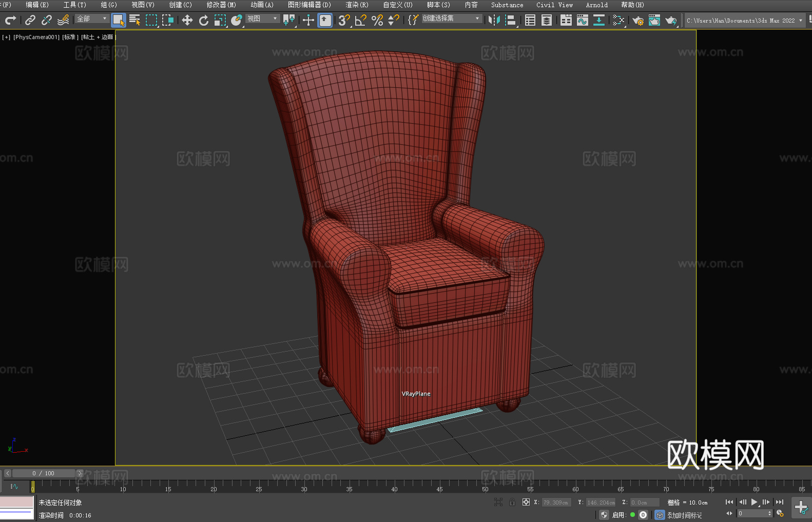Select the Rotate tool
The width and height of the screenshot is (812, 522).
204,20
